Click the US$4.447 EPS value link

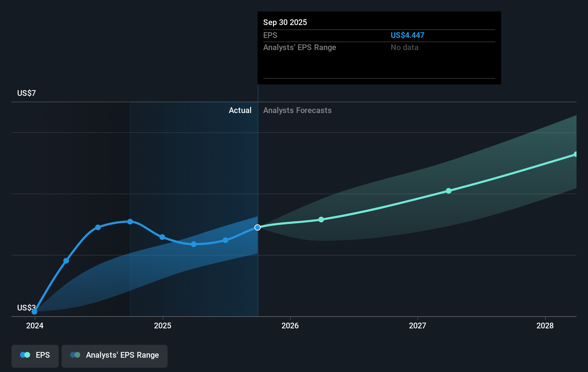point(407,35)
